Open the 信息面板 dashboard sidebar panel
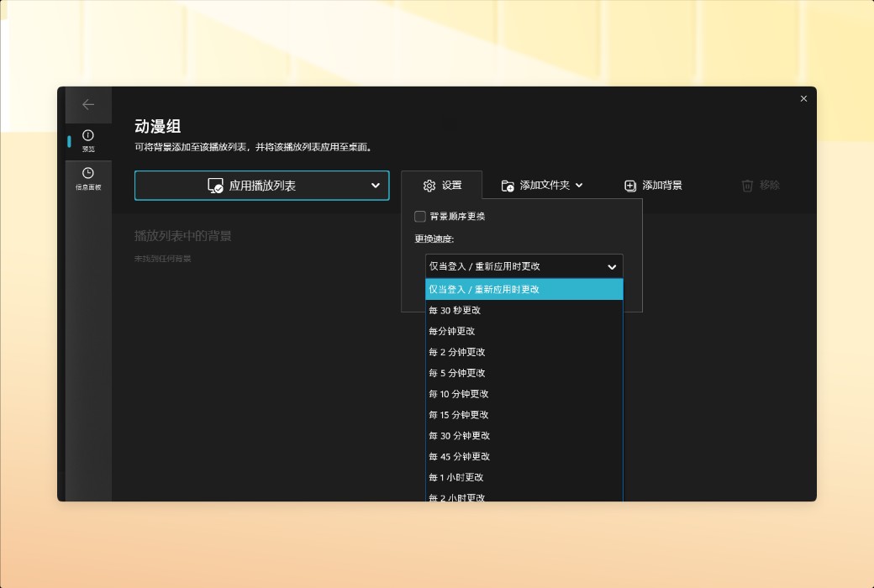Screen dimensions: 874x588 (x=89, y=177)
